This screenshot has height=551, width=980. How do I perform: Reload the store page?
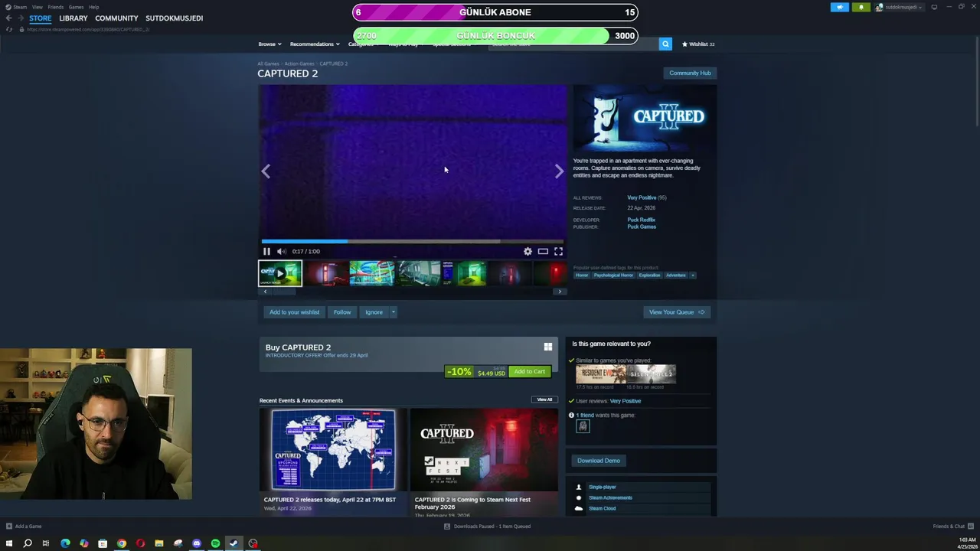8,29
